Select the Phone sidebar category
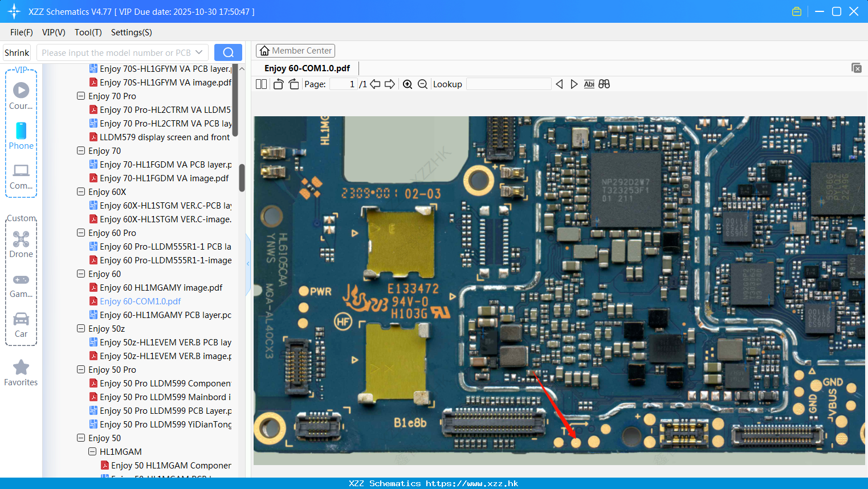 pos(21,136)
